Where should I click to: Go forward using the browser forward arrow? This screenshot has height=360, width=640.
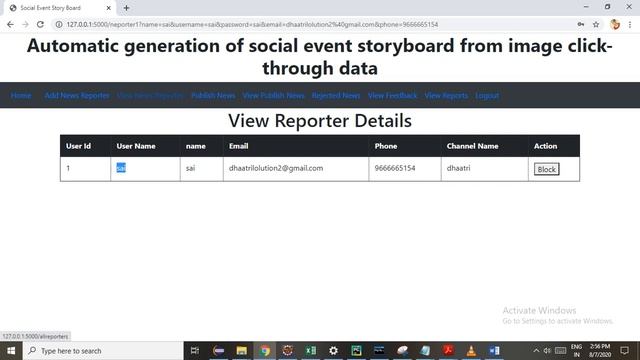coord(25,24)
